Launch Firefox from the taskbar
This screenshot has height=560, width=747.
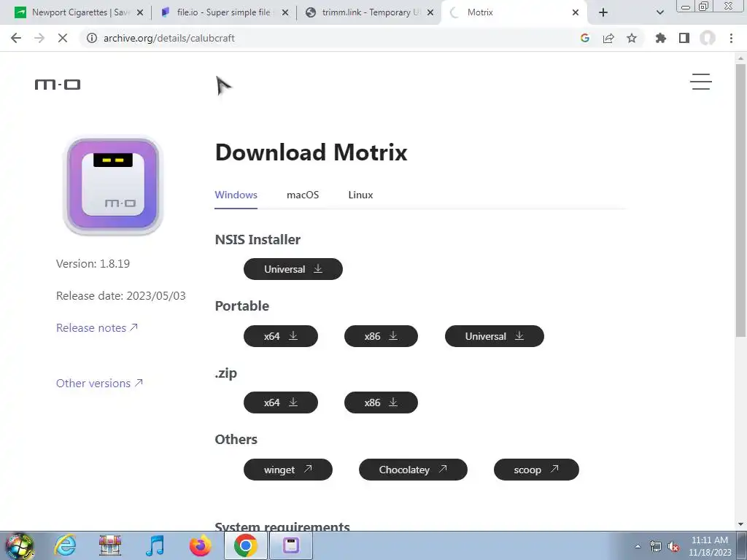[200, 545]
